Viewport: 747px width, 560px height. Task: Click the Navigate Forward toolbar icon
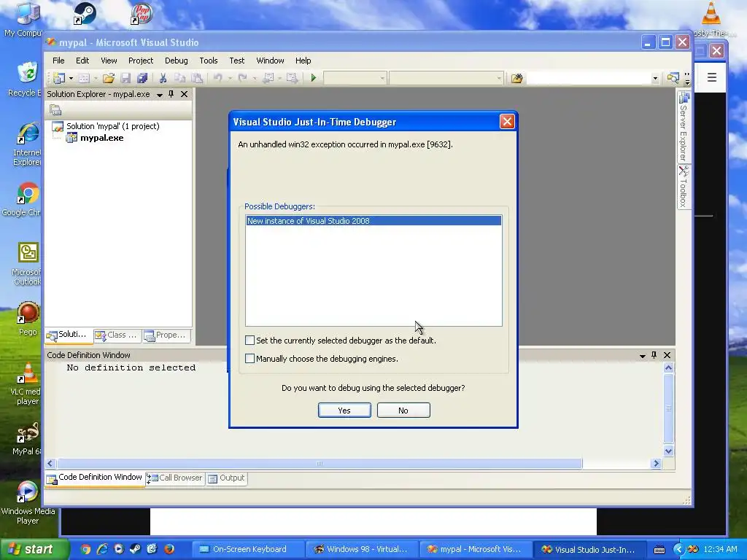292,78
